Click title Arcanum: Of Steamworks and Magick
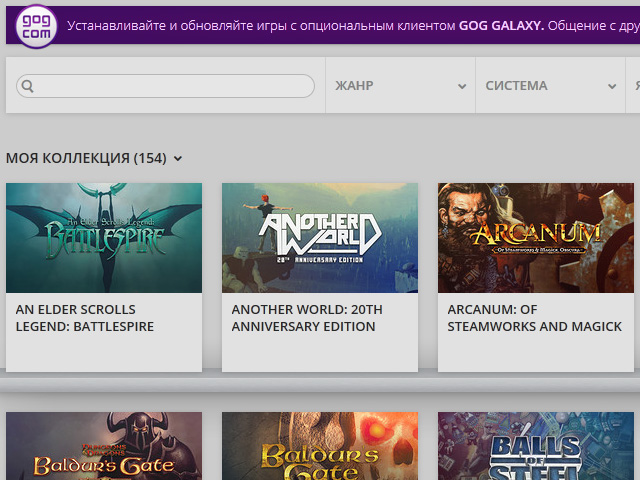Viewport: 640px width, 480px height. pos(534,318)
